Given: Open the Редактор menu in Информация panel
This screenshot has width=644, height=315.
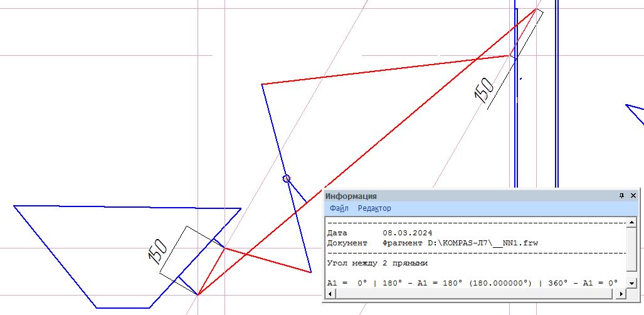Looking at the screenshot, I should click(374, 208).
